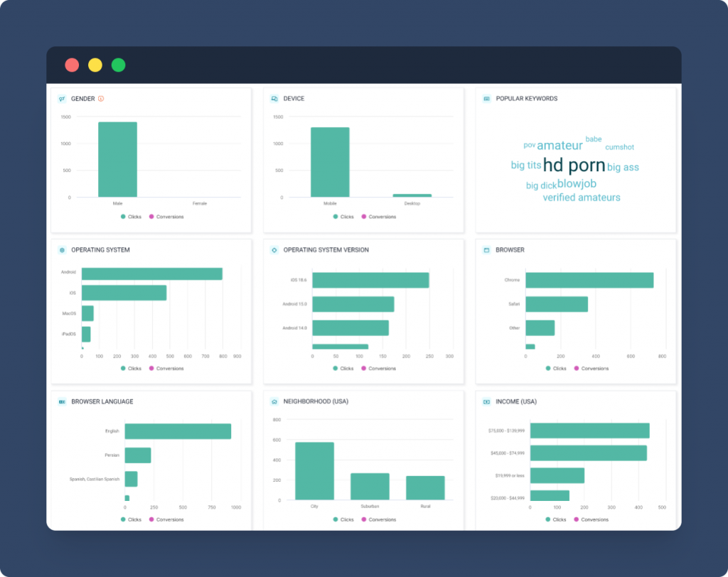The width and height of the screenshot is (728, 577).
Task: Click the Neighborhood (USA) panel icon
Action: [x=274, y=401]
